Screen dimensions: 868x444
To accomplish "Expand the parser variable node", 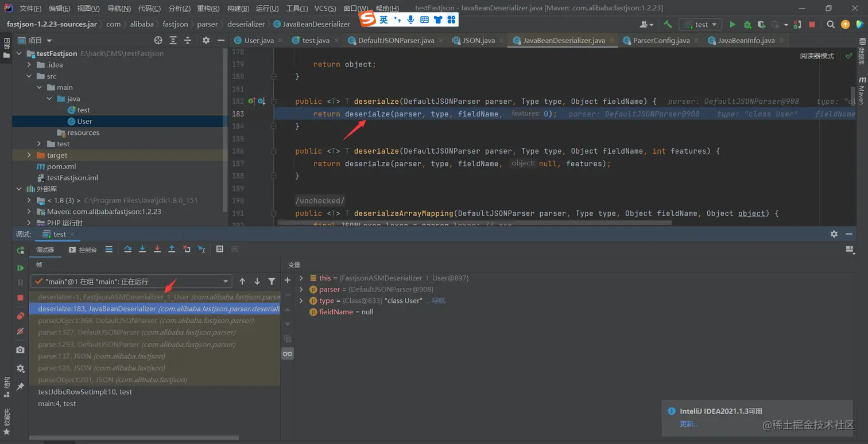I will click(301, 289).
